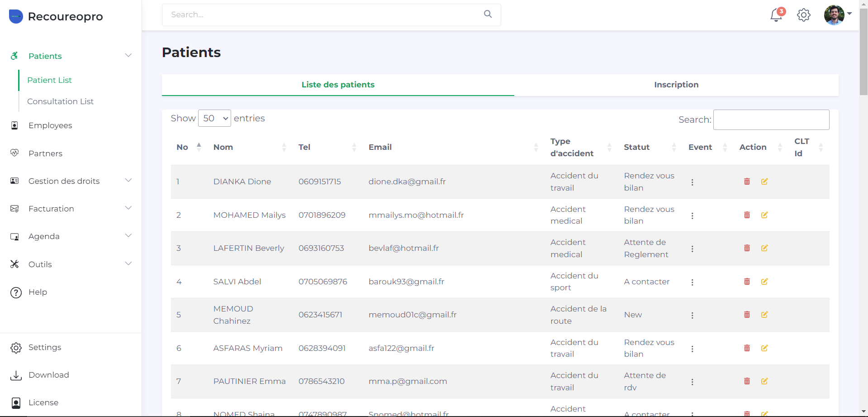Click the search magnifier icon
Image resolution: width=868 pixels, height=417 pixels.
[488, 14]
